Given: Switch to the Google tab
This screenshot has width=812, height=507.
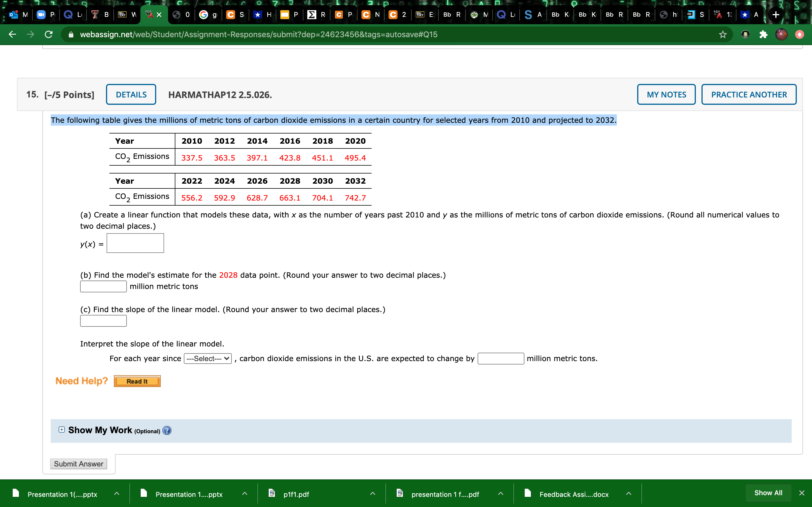Looking at the screenshot, I should pyautogui.click(x=208, y=15).
